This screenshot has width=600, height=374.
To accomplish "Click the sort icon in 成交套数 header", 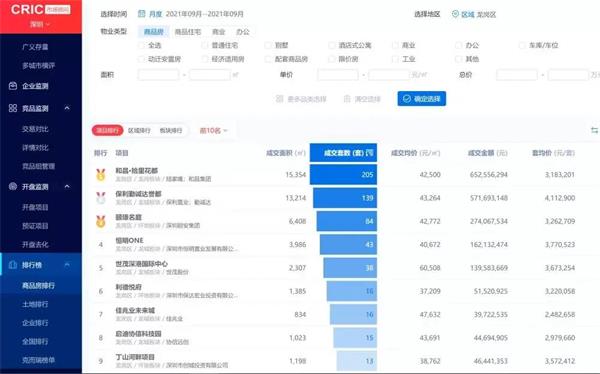I will coord(369,153).
